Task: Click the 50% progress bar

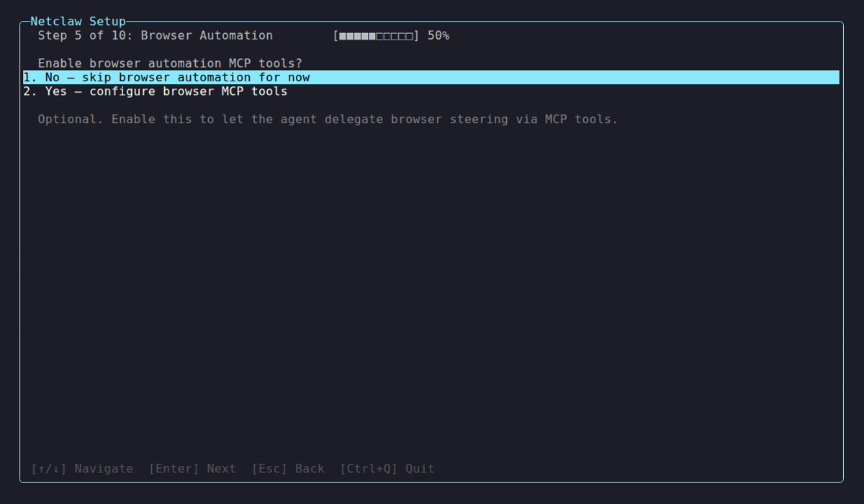Action: click(x=376, y=35)
